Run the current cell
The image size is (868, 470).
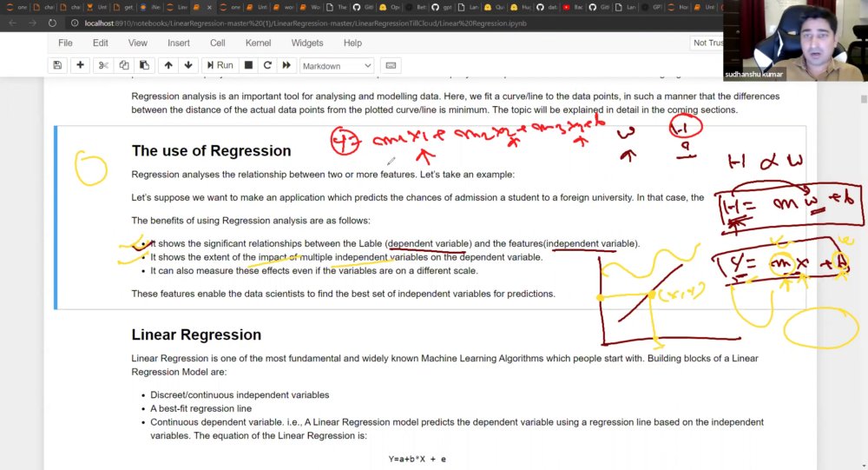pyautogui.click(x=220, y=65)
